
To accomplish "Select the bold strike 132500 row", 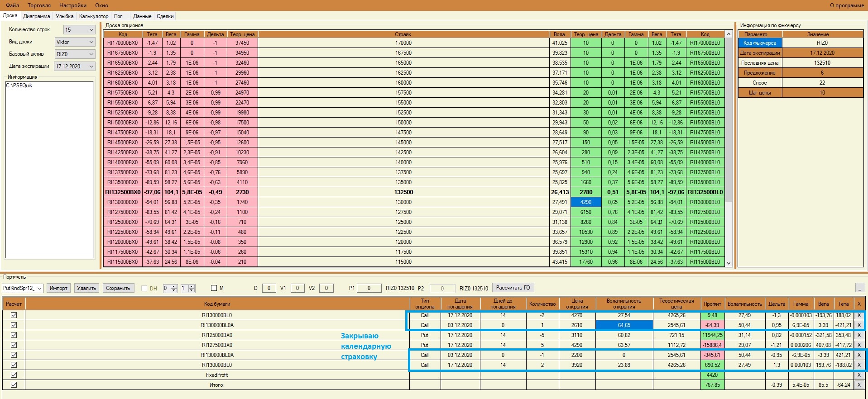I will click(x=414, y=192).
